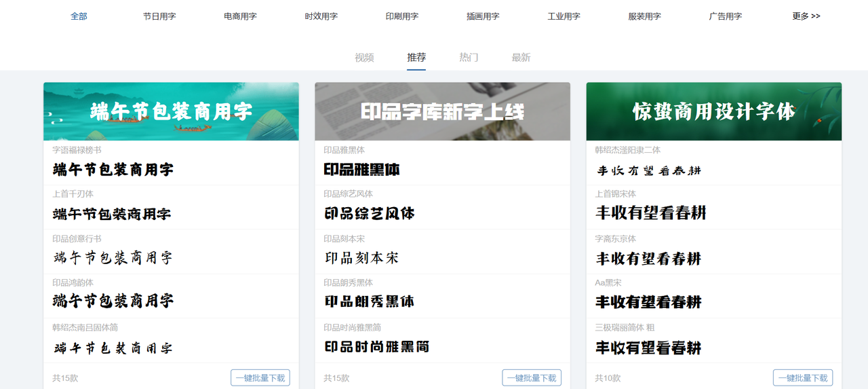Open the 节日用字 category

[159, 16]
